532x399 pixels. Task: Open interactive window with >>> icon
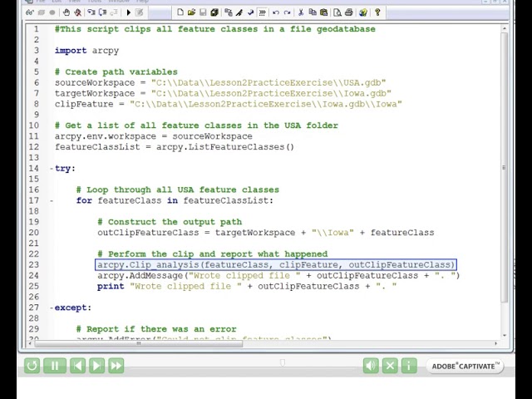click(263, 12)
